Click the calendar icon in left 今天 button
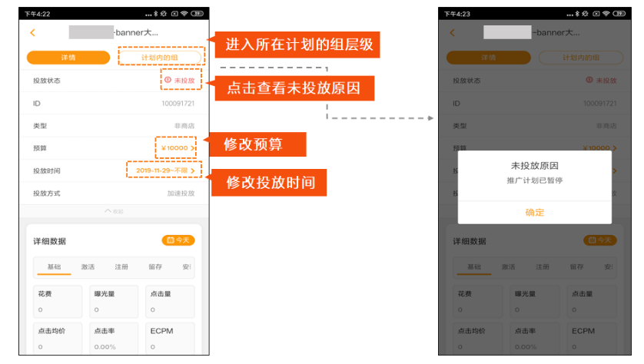644x364 pixels. point(170,240)
